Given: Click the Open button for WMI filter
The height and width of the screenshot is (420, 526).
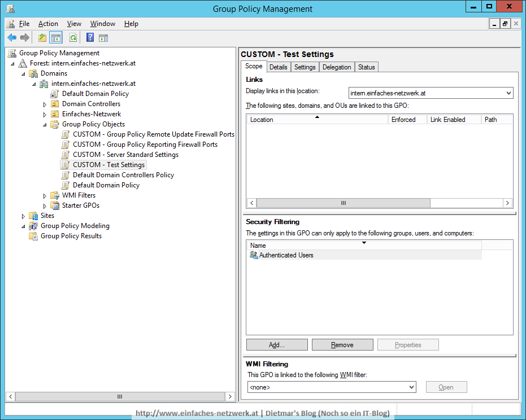Looking at the screenshot, I should click(x=446, y=387).
